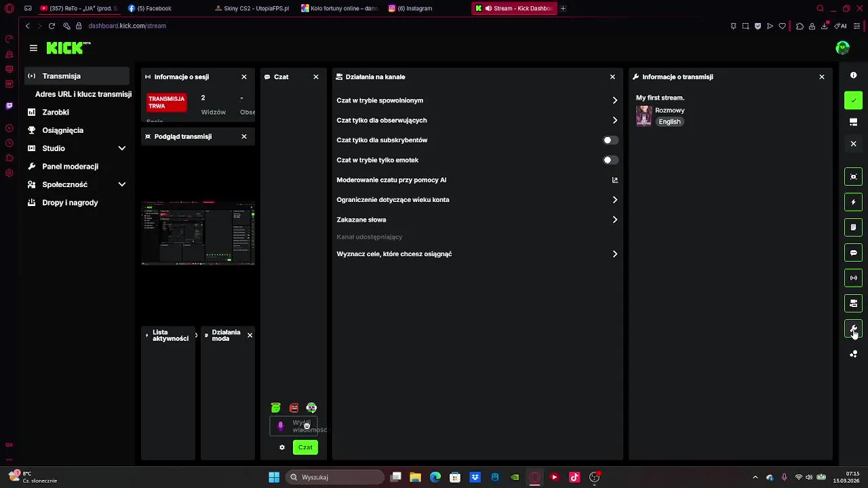Close the Informacje o transmisji panel

pos(822,77)
